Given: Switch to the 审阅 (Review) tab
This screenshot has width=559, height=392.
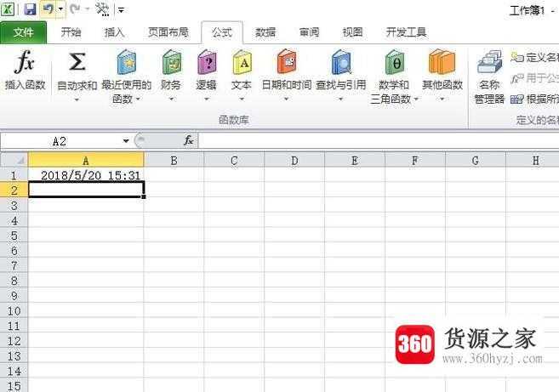Looking at the screenshot, I should click(x=309, y=32).
